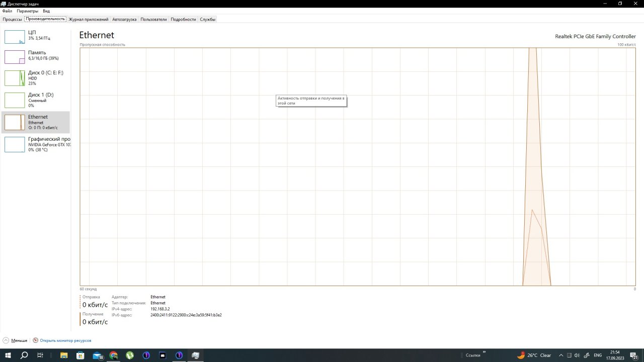Viewport: 644px width, 362px height.
Task: Switch to the Подробности tab
Action: (183, 19)
